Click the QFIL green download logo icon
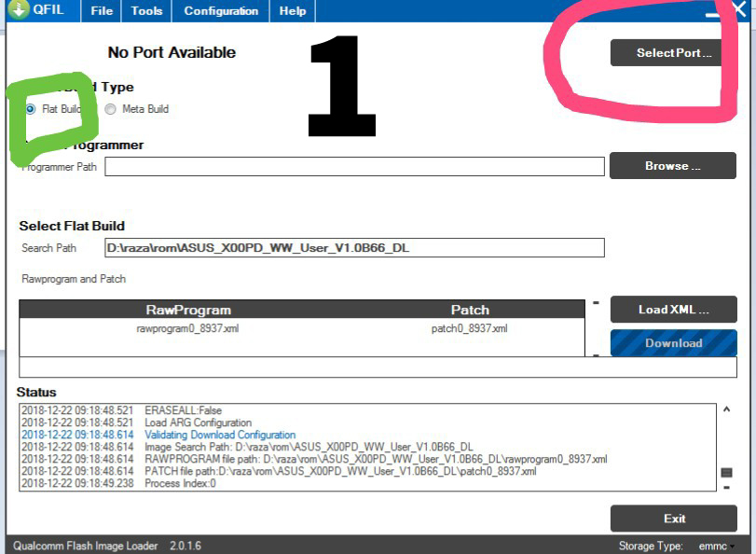Viewport: 756px width, 554px height. [x=19, y=9]
